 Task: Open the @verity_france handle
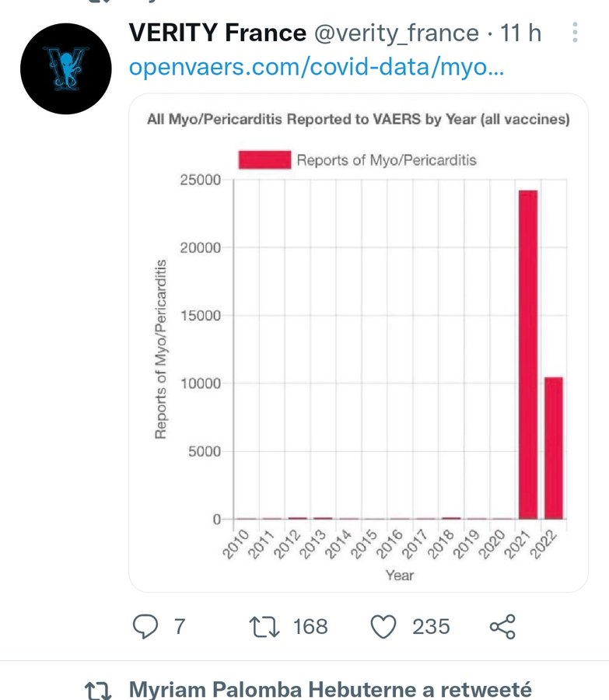click(x=397, y=33)
